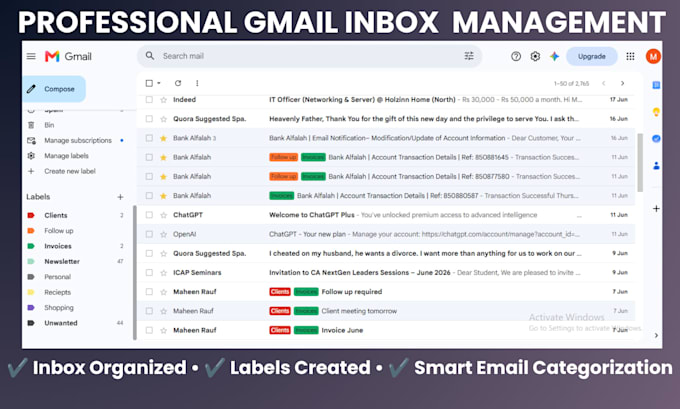
Task: Add a new label with plus icon beside Labels
Action: pos(120,197)
